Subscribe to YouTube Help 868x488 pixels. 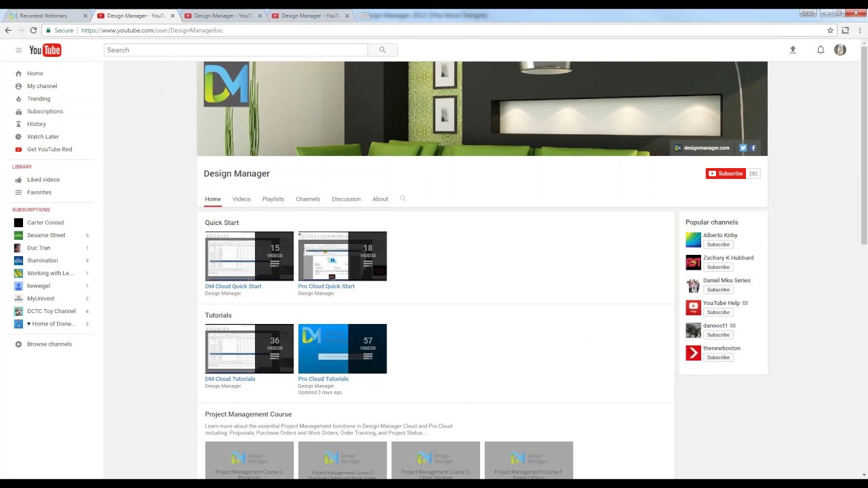coord(718,312)
